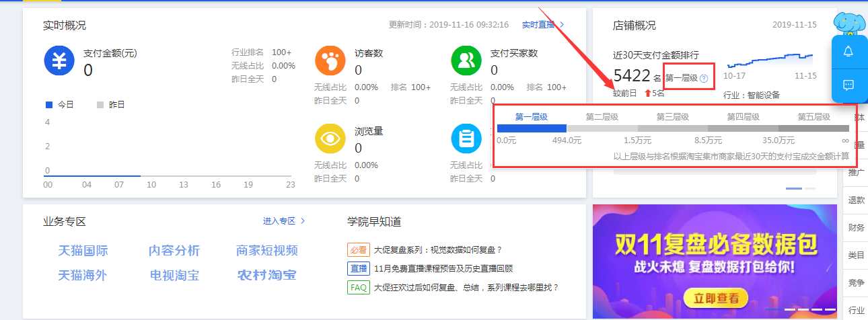This screenshot has height=320, width=868.
Task: Open 推广 in the right sidebar
Action: 856,173
